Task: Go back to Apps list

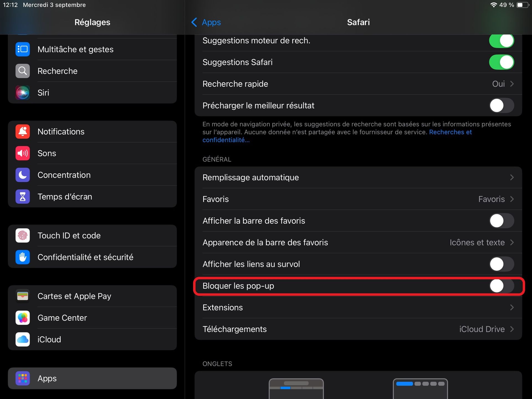Action: (x=206, y=22)
